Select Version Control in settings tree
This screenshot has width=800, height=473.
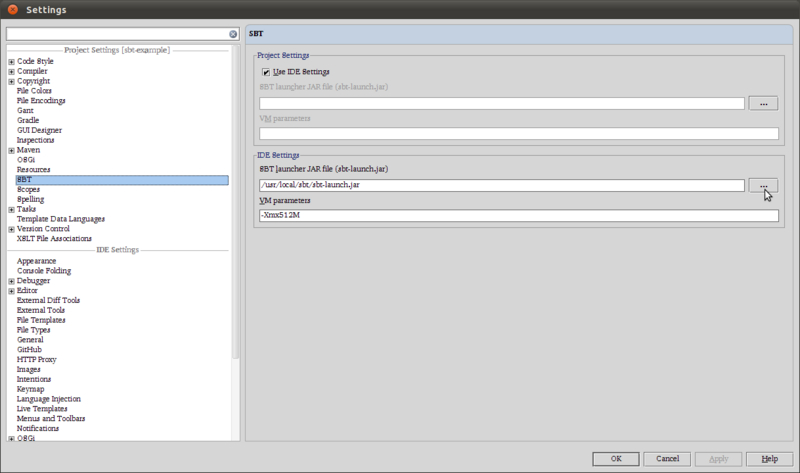[43, 229]
